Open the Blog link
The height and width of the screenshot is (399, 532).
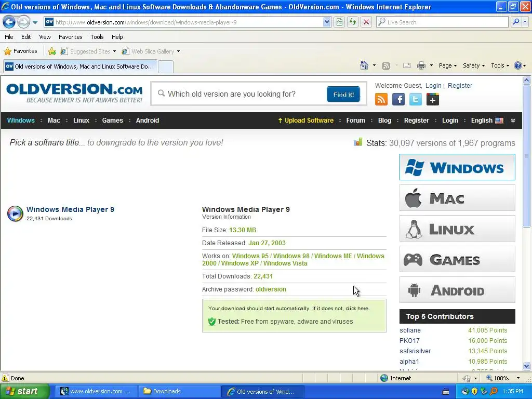384,121
